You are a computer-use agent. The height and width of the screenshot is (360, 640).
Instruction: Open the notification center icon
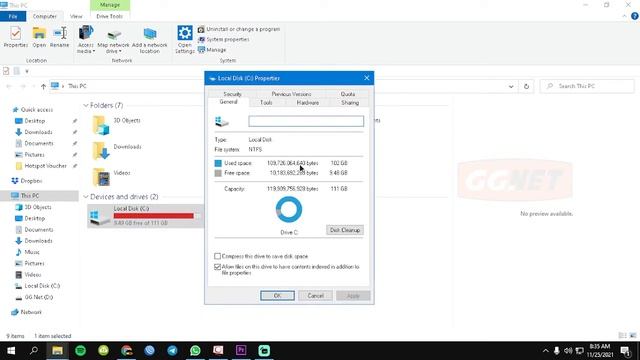pos(625,351)
